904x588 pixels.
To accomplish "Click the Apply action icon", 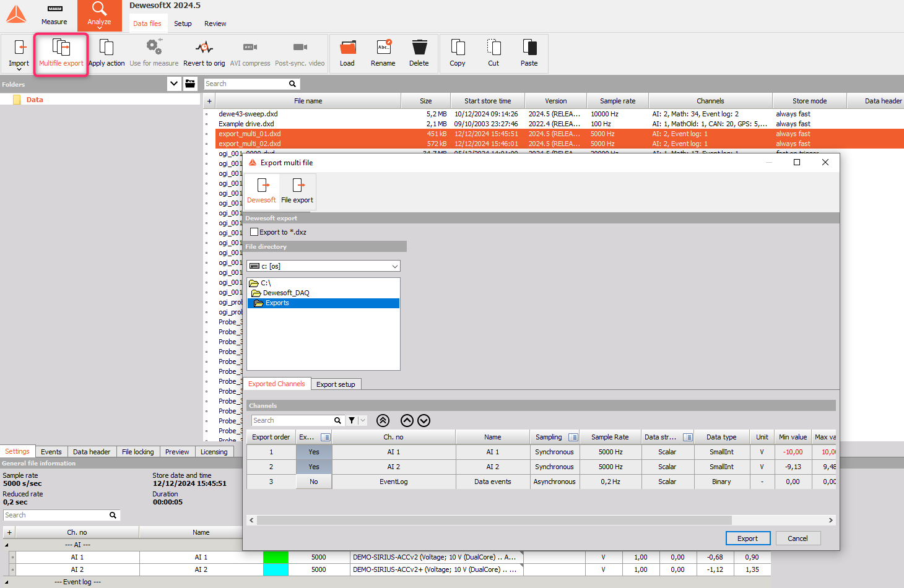I will pos(106,48).
